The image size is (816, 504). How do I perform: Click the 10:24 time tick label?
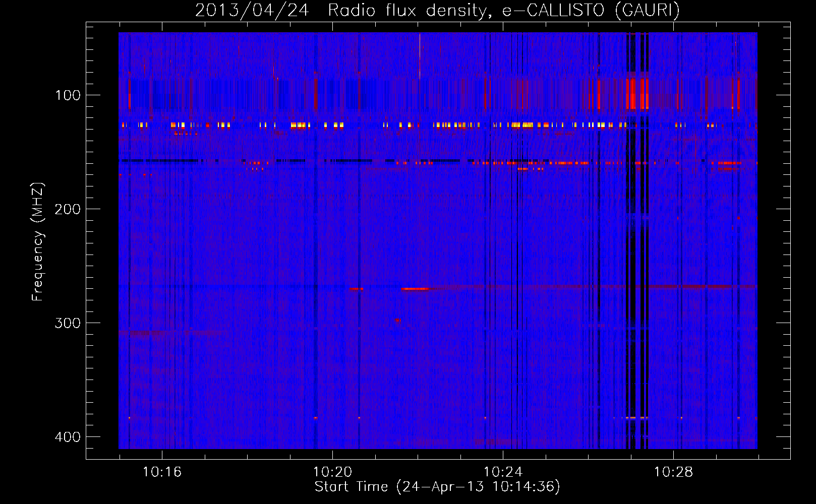(x=503, y=472)
